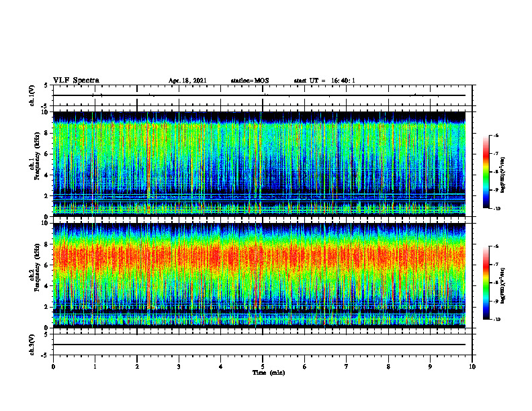Click the "-10" label on ch.2 color bar
The image size is (532, 411).
click(496, 320)
